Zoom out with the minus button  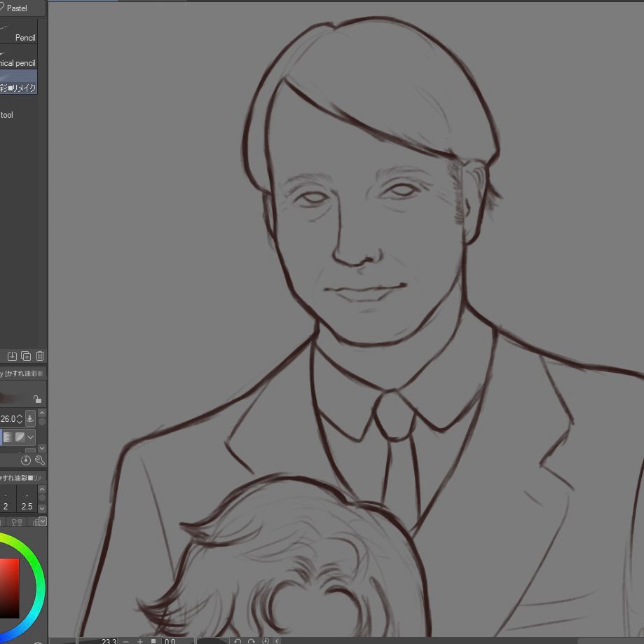[126, 641]
